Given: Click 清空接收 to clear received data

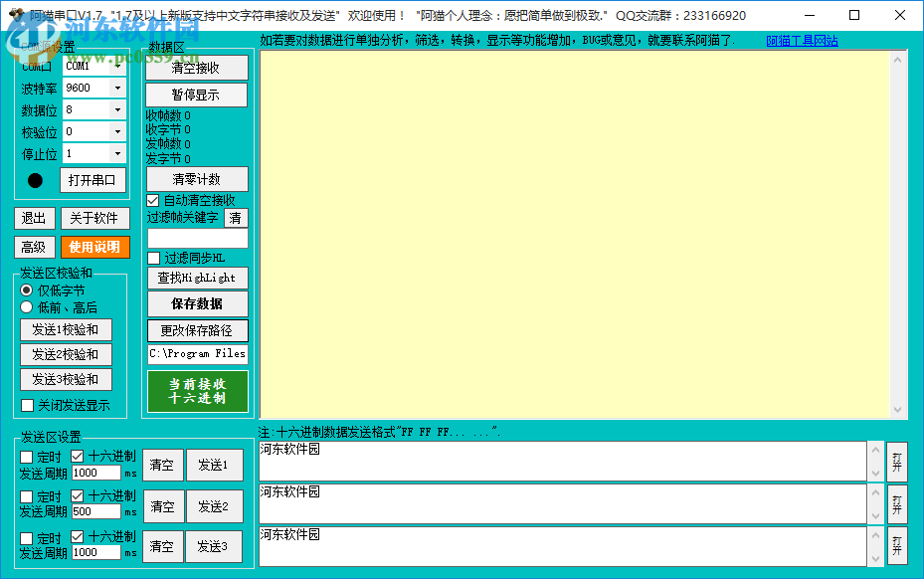Looking at the screenshot, I should (x=197, y=68).
